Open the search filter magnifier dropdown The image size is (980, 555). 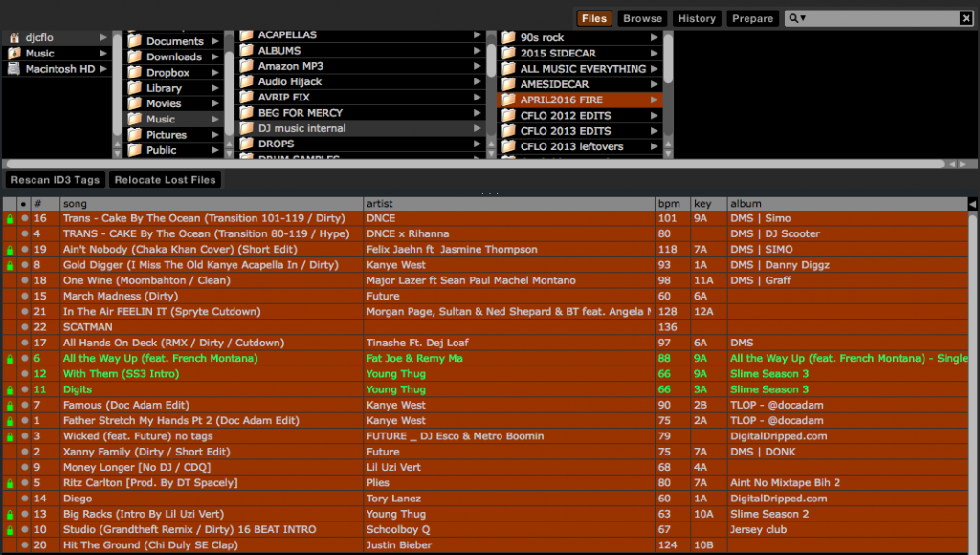[797, 18]
